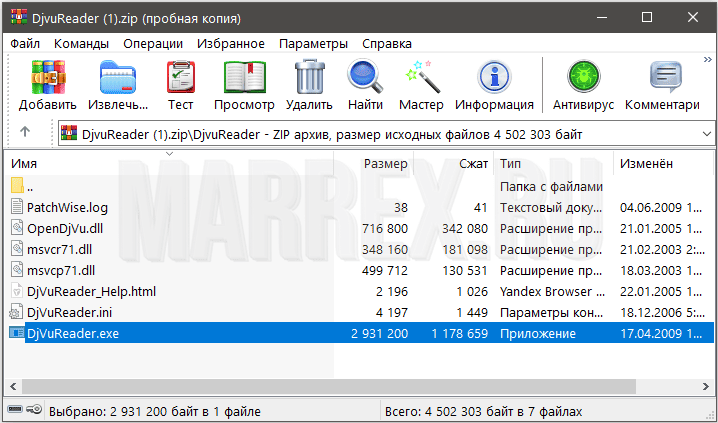718x423 pixels.
Task: Click the Yandex Browser type cell
Action: point(552,292)
